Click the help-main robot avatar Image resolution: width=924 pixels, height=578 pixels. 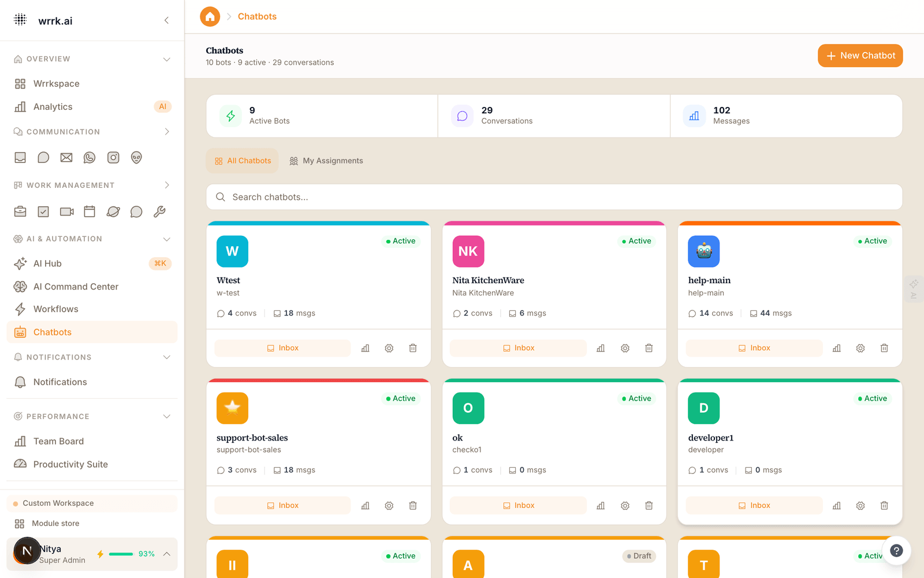point(704,251)
